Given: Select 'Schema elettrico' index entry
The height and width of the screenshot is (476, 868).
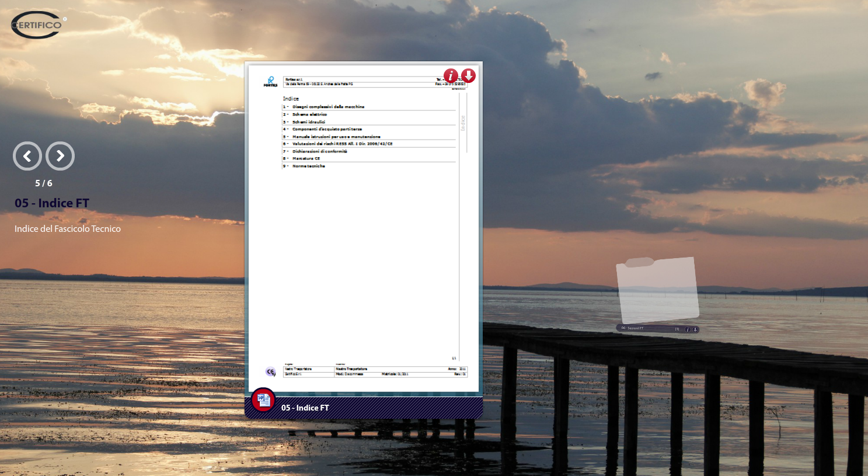Looking at the screenshot, I should coord(309,114).
